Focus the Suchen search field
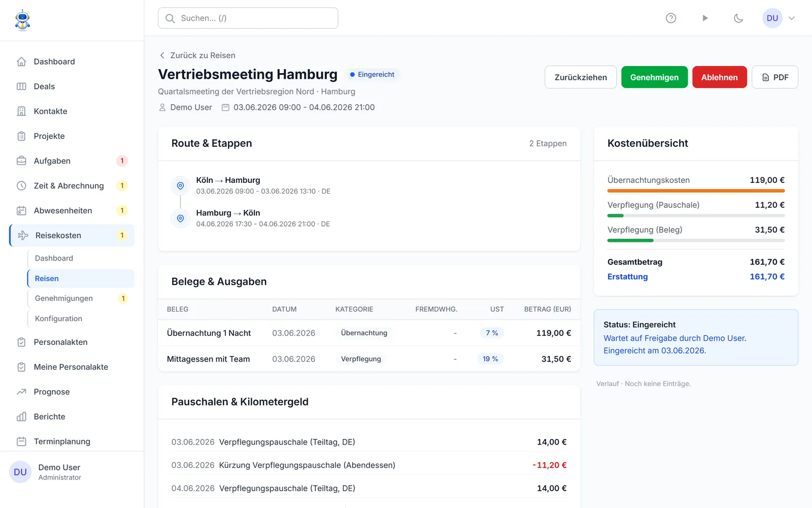The width and height of the screenshot is (812, 508). point(248,18)
